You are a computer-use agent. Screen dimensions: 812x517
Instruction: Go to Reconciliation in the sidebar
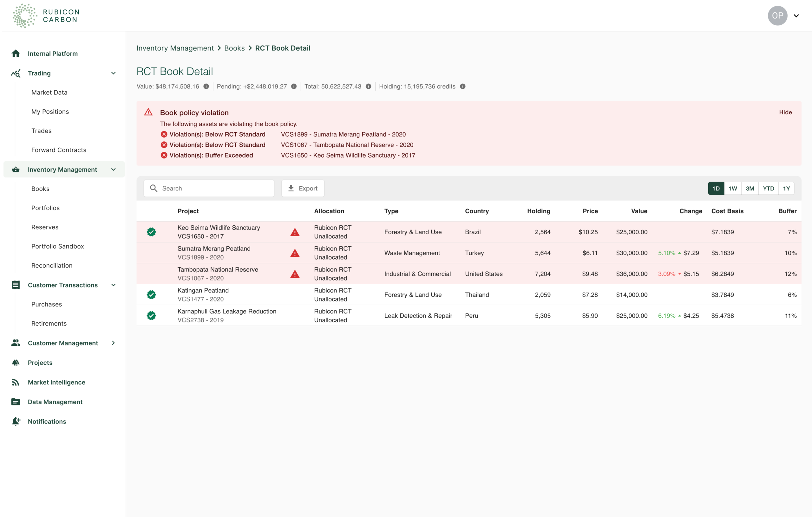52,266
